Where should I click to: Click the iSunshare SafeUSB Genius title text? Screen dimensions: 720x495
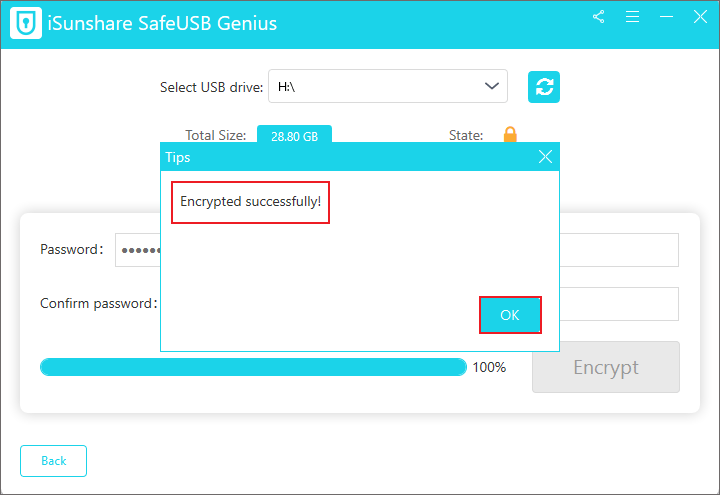pos(162,23)
